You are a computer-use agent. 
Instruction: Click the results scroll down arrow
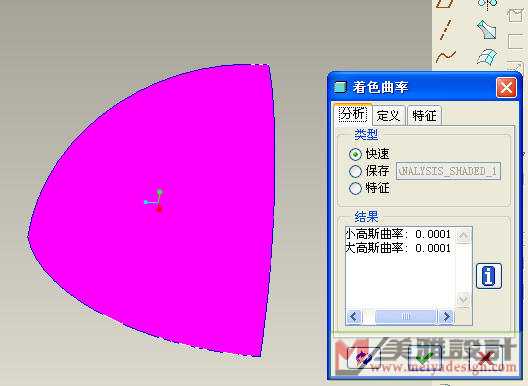tap(464, 299)
